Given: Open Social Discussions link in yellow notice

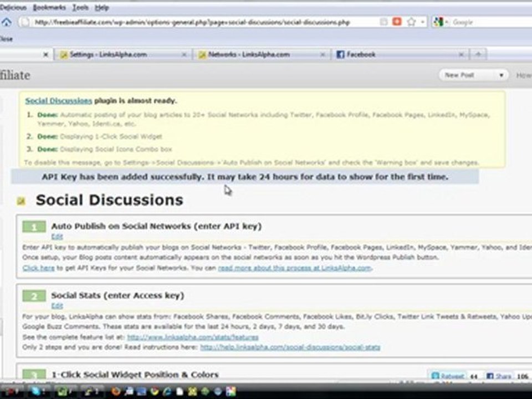Looking at the screenshot, I should 58,101.
